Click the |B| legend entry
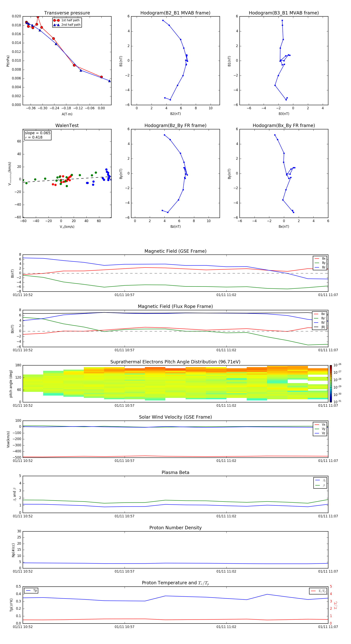This screenshot has width=351, height=644. [320, 327]
